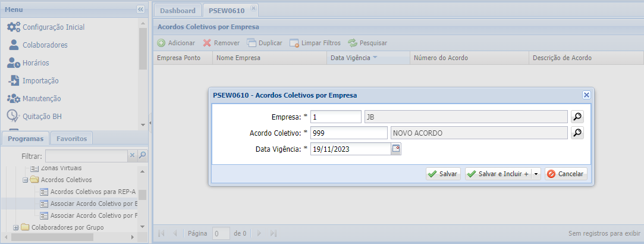
Task: Click program tree horizontal scrollbar
Action: click(52, 237)
